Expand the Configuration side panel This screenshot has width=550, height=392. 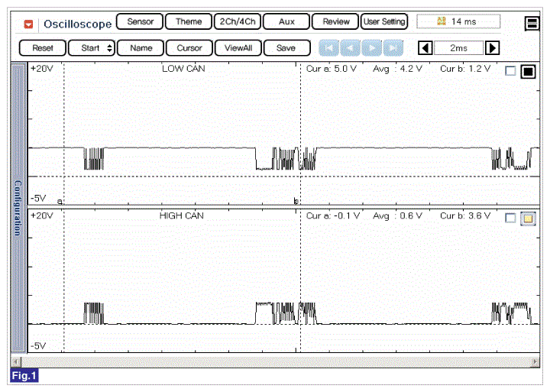coord(17,206)
